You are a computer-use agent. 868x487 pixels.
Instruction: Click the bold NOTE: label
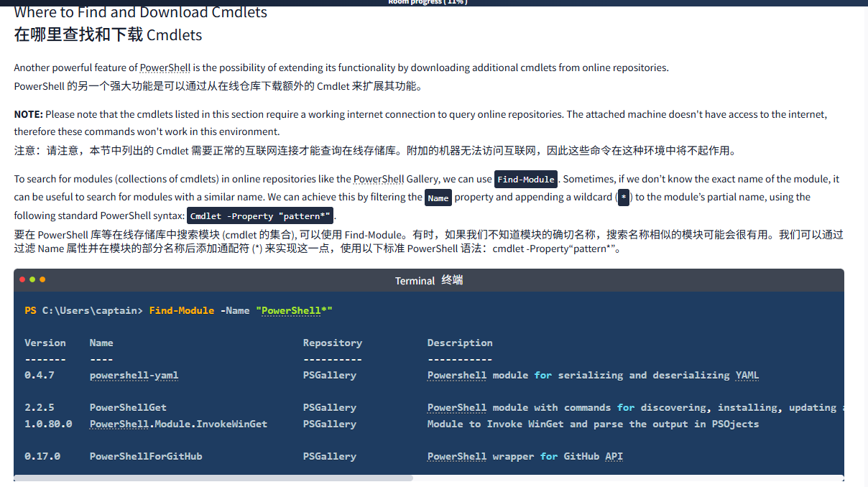[x=29, y=114]
